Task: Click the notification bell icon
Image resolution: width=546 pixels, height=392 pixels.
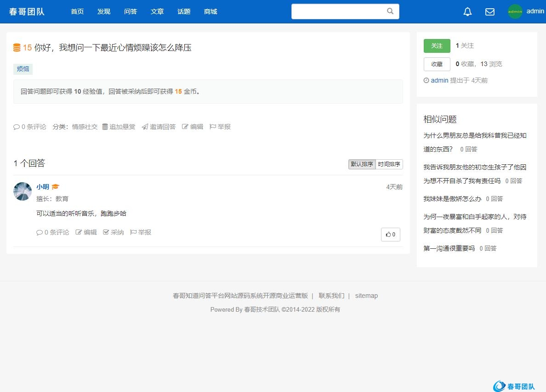Action: point(467,12)
